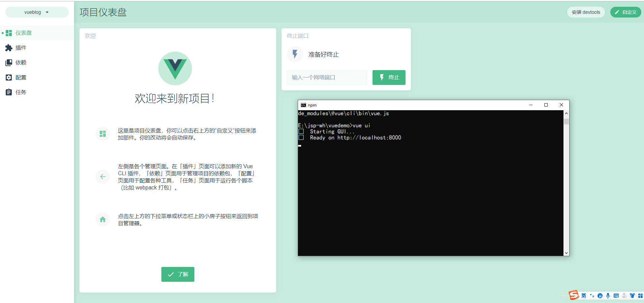The width and height of the screenshot is (644, 303).
Task: Click the dashboard grid icon in welcome tips
Action: tap(103, 134)
